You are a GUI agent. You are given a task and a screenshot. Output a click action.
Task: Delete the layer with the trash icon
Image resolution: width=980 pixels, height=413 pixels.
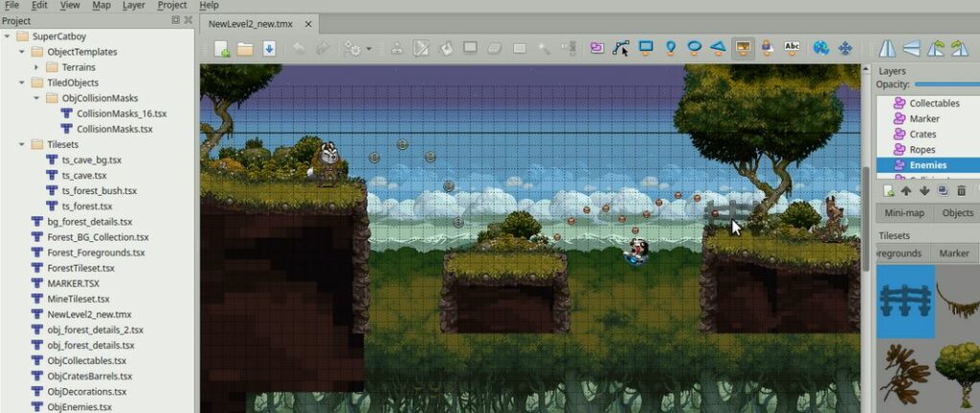click(x=961, y=191)
